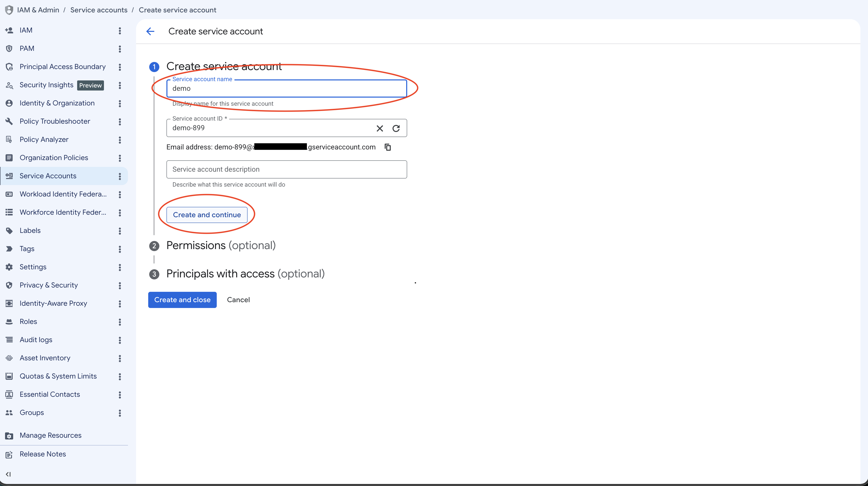Click the IAM & Admin breadcrumb link

click(38, 10)
